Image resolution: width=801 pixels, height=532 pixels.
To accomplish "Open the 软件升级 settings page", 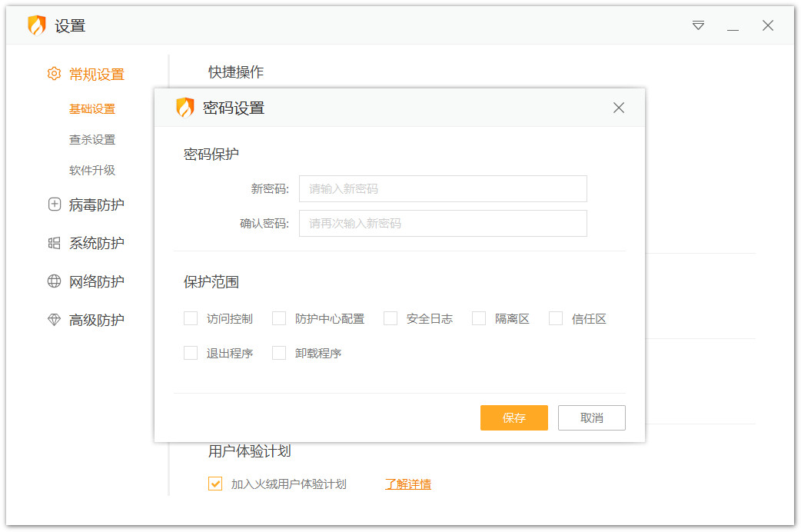I will coord(92,170).
